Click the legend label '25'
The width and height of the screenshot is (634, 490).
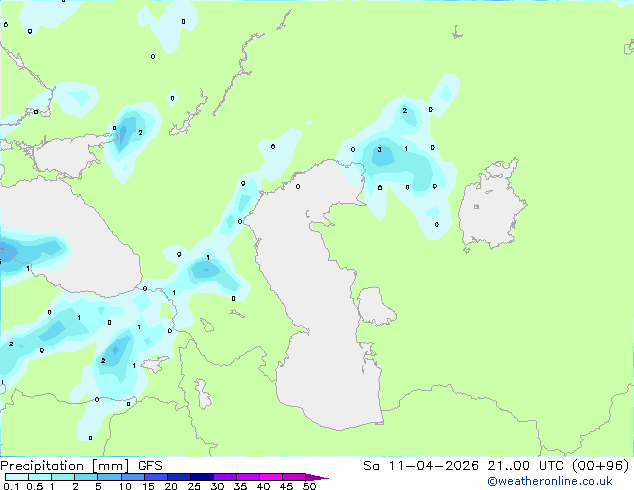coord(194,486)
